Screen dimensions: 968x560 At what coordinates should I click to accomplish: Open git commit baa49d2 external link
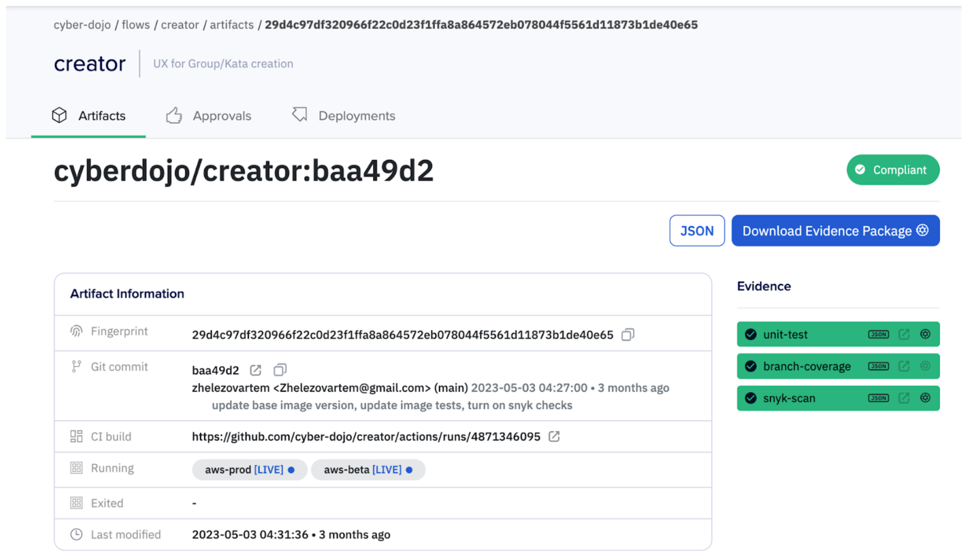click(x=256, y=371)
